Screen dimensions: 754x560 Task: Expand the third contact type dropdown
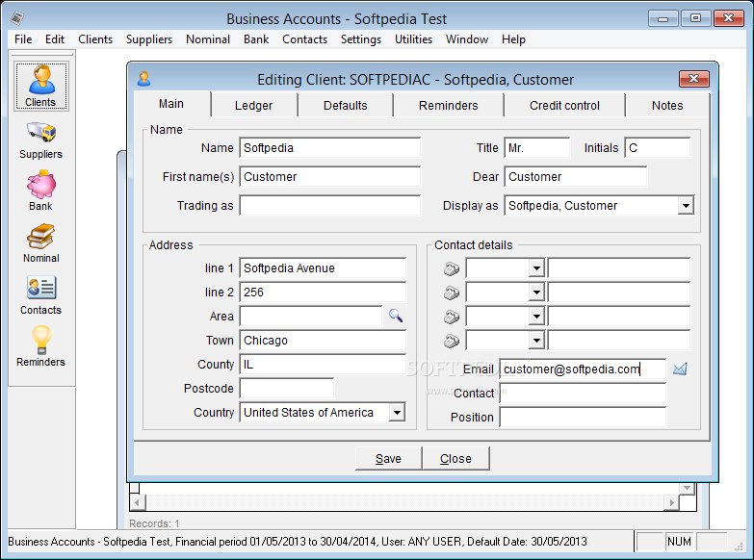[536, 317]
